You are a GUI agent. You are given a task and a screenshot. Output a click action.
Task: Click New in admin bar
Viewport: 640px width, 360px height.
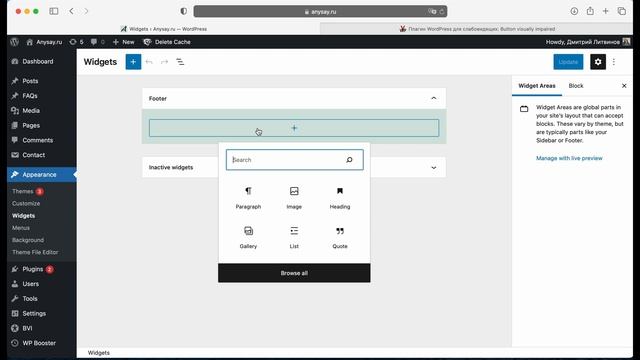pos(123,42)
